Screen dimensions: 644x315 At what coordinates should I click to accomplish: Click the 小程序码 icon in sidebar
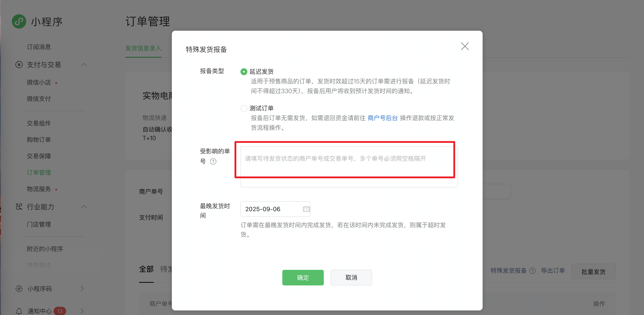click(x=19, y=289)
